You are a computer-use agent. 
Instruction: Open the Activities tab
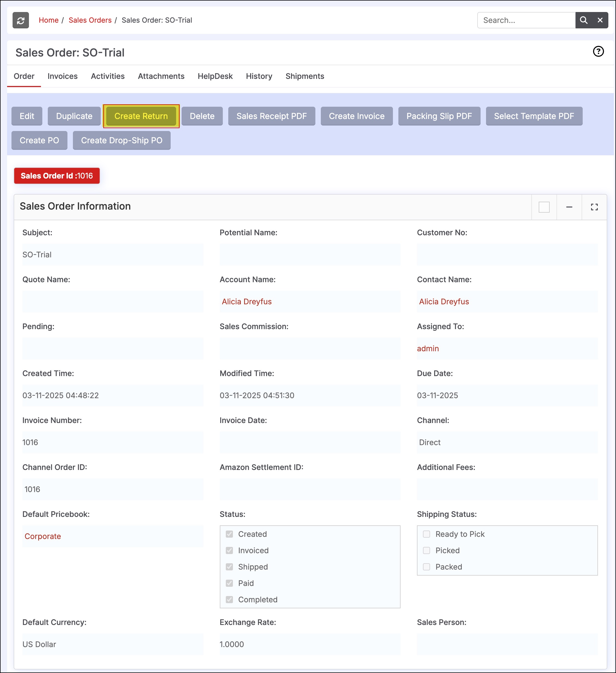(108, 76)
